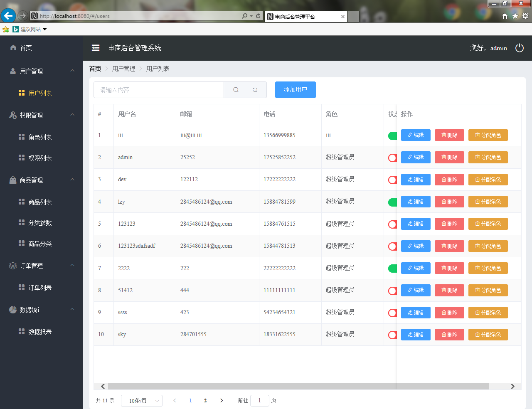532x409 pixels.
Task: Click the 添加用户 button
Action: click(295, 90)
